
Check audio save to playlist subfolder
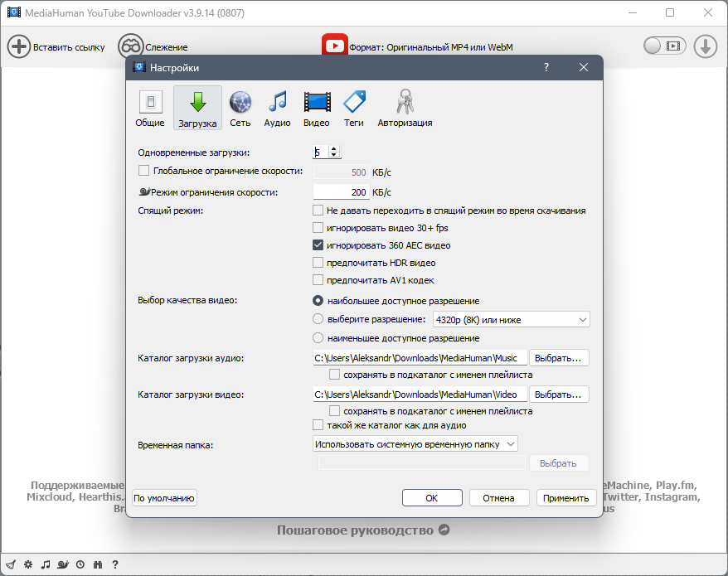coord(334,374)
